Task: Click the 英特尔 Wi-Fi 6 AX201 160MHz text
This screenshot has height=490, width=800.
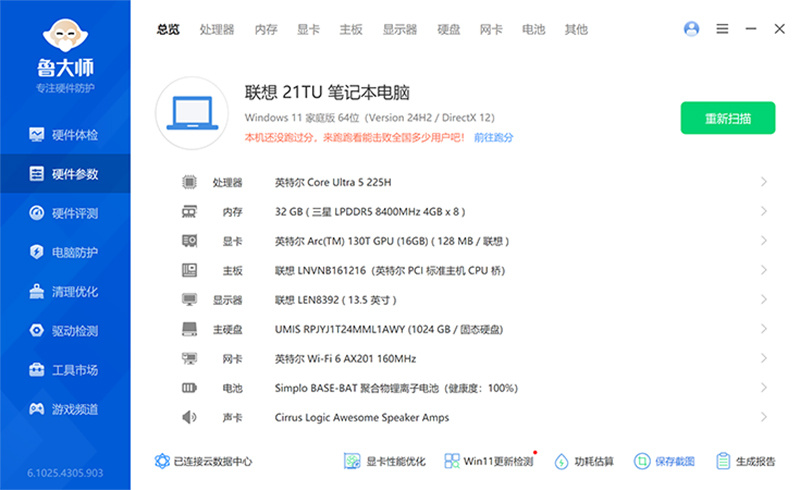Action: 345,359
